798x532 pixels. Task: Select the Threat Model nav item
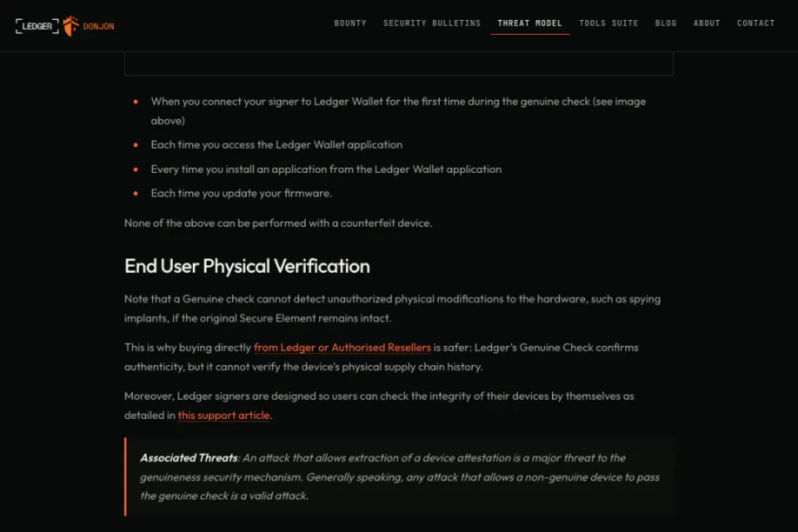tap(530, 23)
